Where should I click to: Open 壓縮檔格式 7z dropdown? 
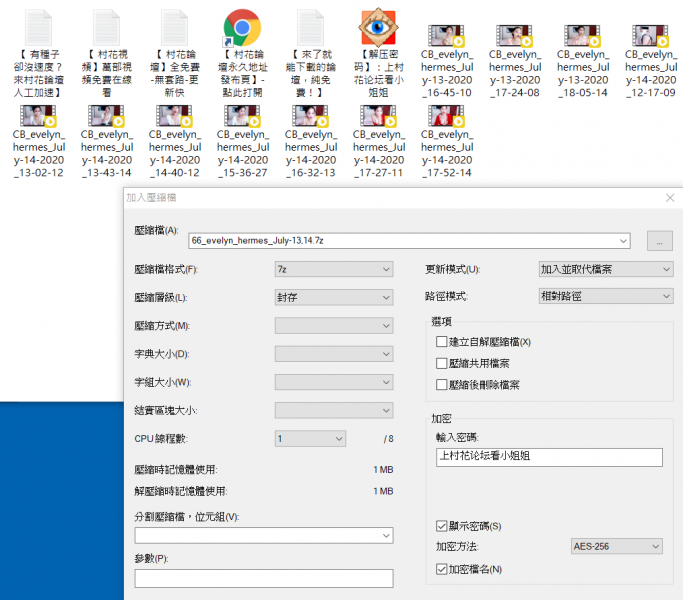(333, 269)
